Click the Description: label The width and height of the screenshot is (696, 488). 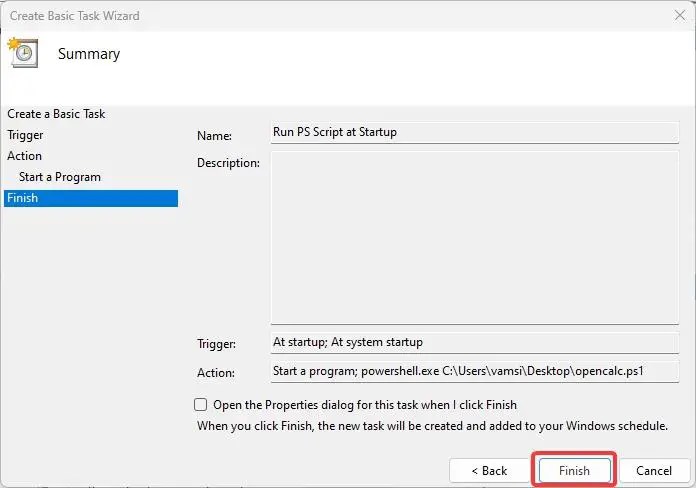click(228, 163)
